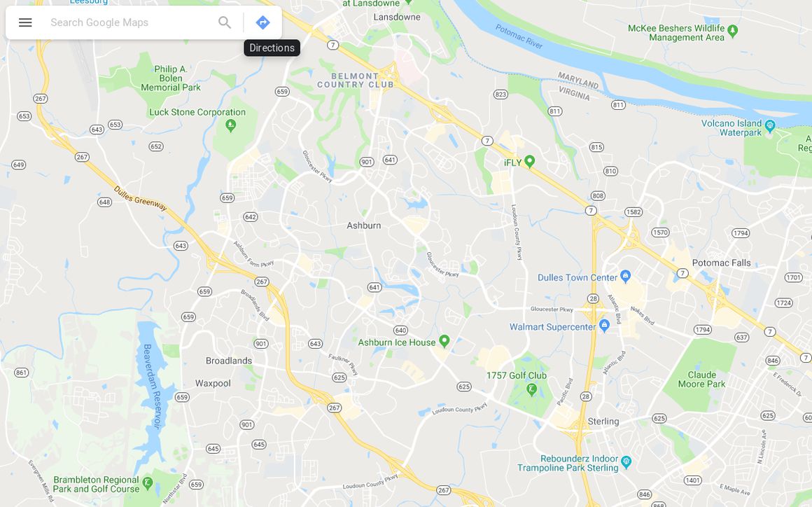Click McKee Beshers Wildlife Management Area pin
This screenshot has height=507, width=812.
732,31
